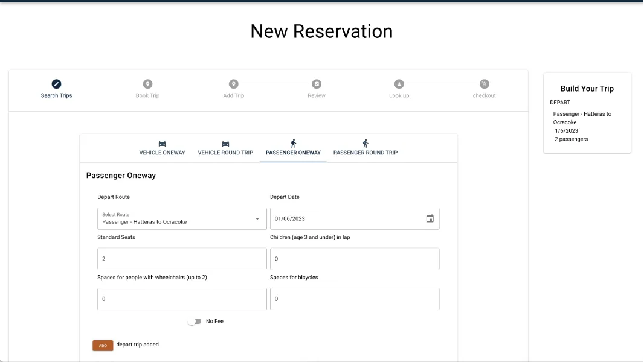Image resolution: width=644 pixels, height=362 pixels.
Task: Click the Look up person icon
Action: (399, 84)
